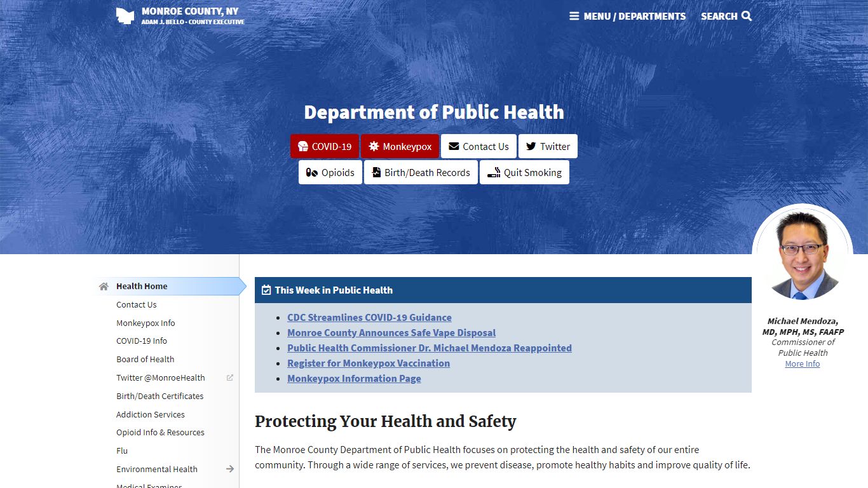Click the Monroe County map logo icon
868x488 pixels.
point(125,16)
